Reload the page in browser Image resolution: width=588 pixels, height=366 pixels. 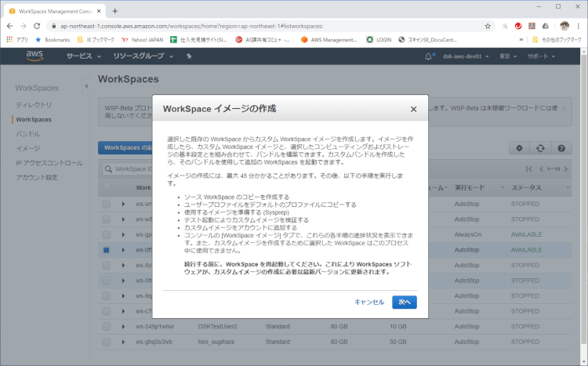pyautogui.click(x=36, y=25)
